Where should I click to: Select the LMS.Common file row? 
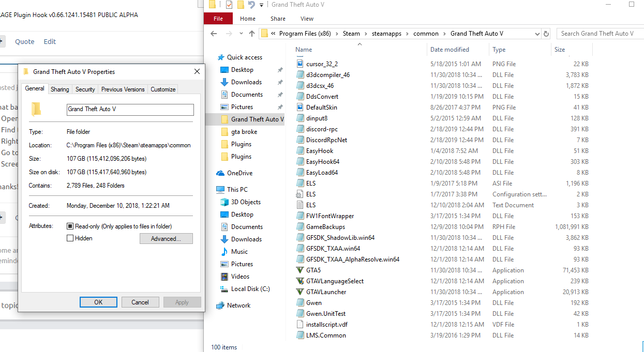tap(442, 335)
